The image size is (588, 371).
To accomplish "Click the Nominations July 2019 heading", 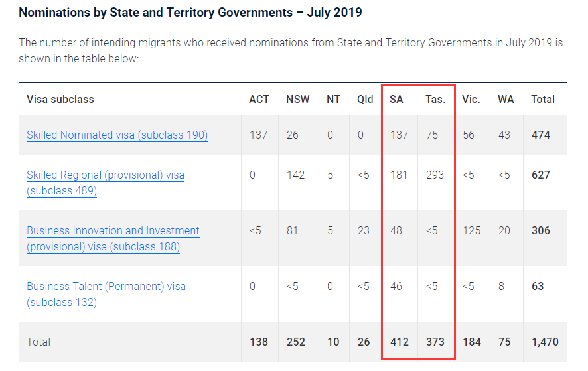I will pyautogui.click(x=190, y=13).
